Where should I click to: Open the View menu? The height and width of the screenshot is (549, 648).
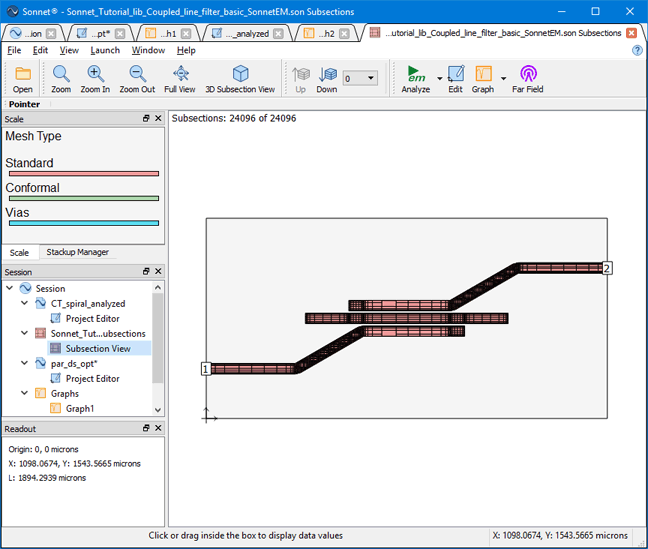tap(69, 50)
